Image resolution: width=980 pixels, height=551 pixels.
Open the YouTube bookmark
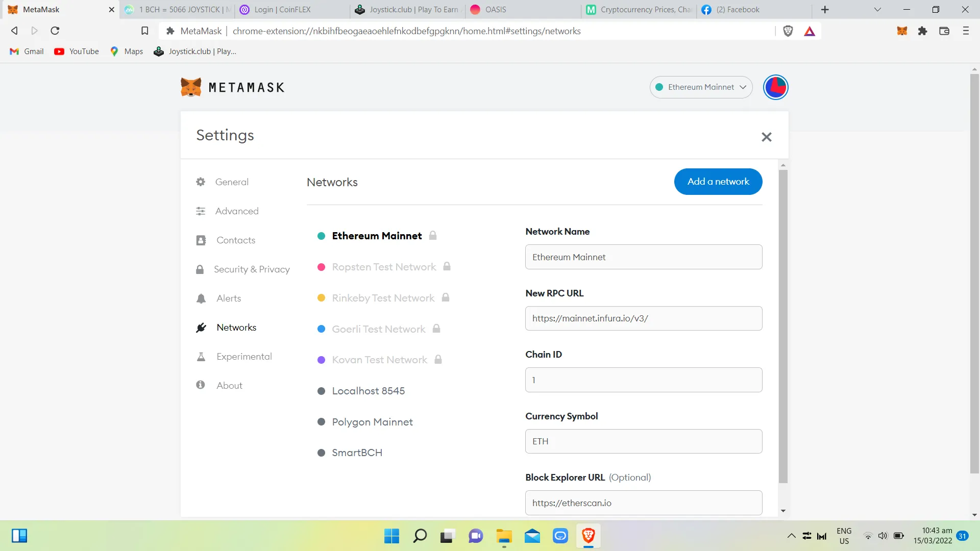click(77, 52)
